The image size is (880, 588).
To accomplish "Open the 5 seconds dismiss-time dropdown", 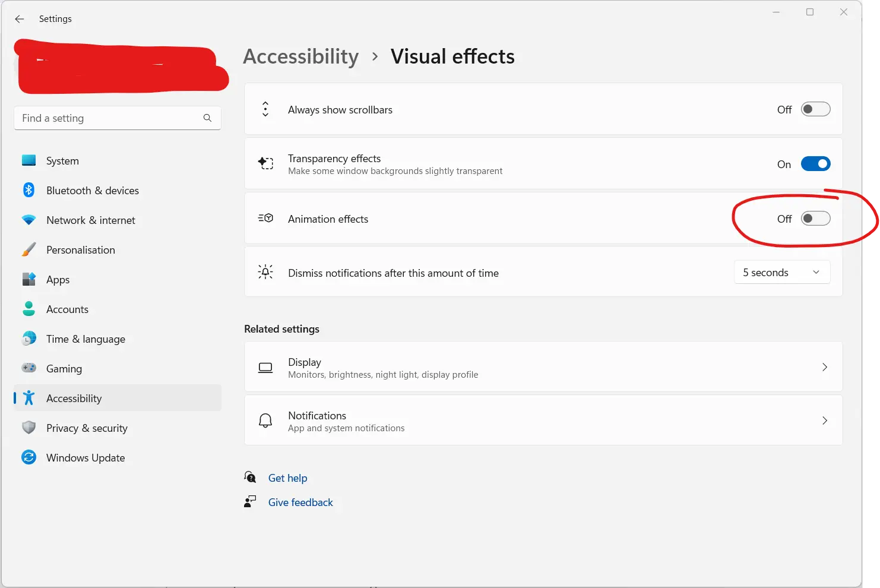I will point(782,272).
